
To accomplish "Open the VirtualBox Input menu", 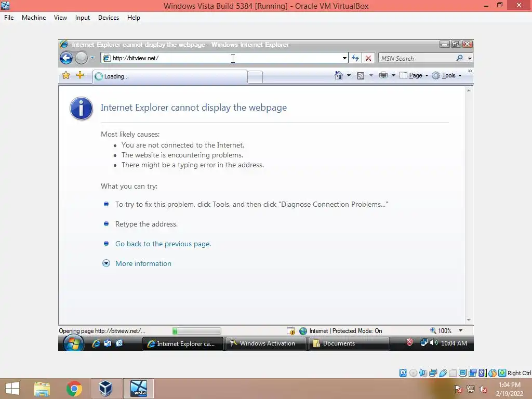I will pyautogui.click(x=83, y=18).
